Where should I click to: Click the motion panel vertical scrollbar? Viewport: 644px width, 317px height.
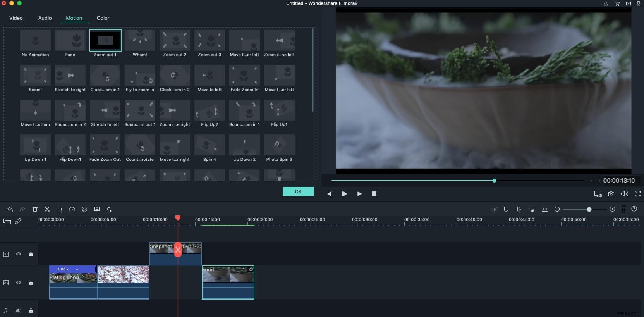click(x=313, y=70)
